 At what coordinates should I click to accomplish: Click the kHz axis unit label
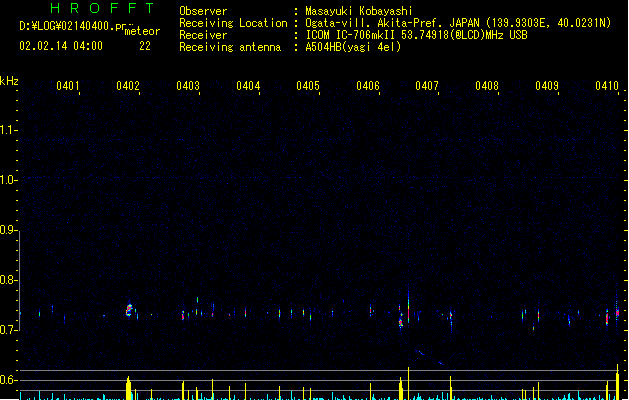click(x=9, y=81)
